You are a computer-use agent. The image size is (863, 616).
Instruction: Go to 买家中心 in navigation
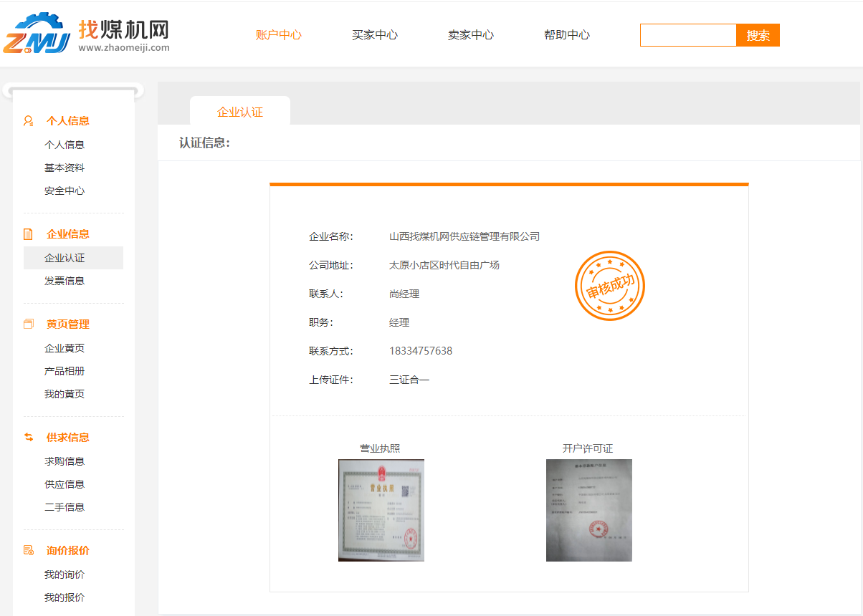click(375, 35)
